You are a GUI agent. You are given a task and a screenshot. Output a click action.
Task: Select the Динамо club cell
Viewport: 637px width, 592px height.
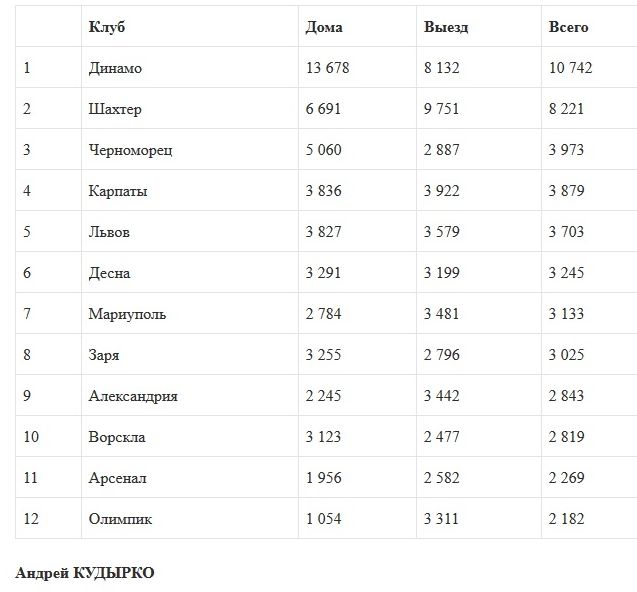115,68
